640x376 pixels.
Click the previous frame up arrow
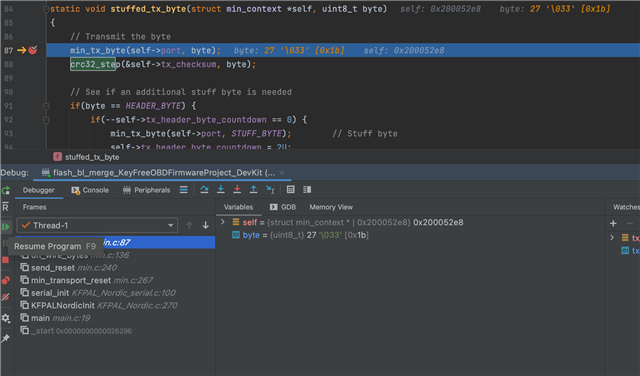[189, 225]
